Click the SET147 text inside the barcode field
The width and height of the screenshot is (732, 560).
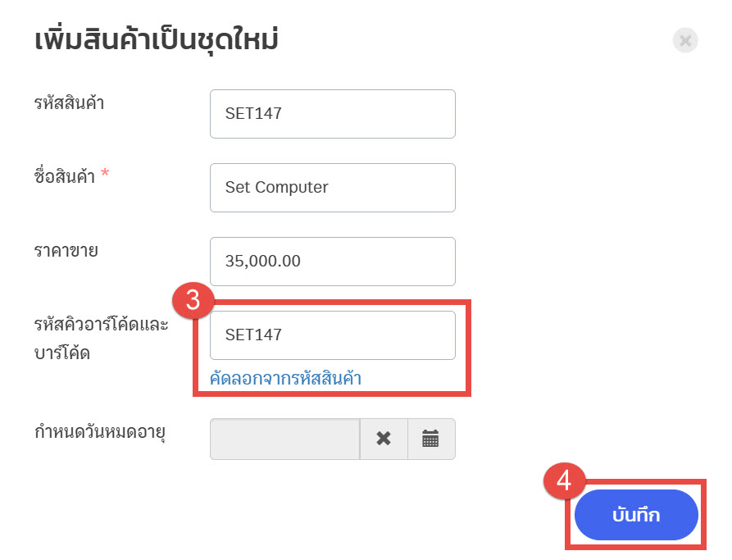(253, 335)
